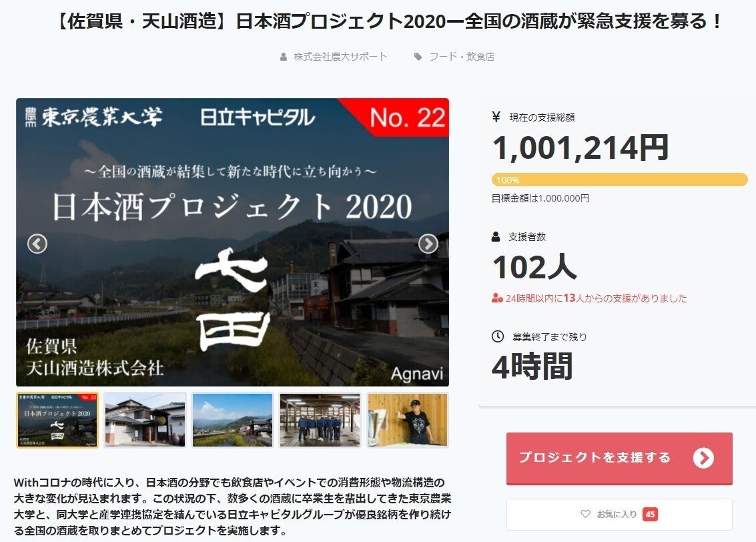Viewport: 756px width, 542px height.
Task: Click the person icon beside 支援者数
Action: tap(496, 236)
